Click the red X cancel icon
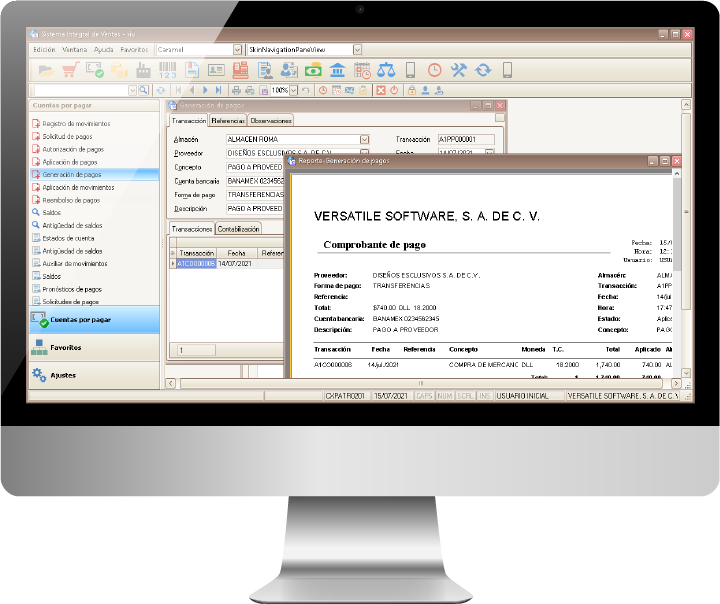720x604 pixels. (x=381, y=90)
